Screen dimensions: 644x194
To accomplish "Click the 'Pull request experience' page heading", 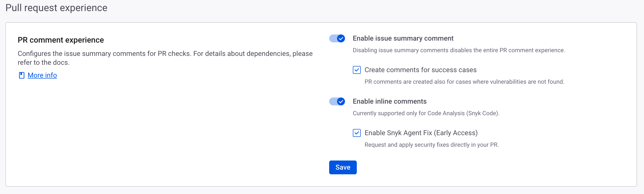I will click(56, 8).
